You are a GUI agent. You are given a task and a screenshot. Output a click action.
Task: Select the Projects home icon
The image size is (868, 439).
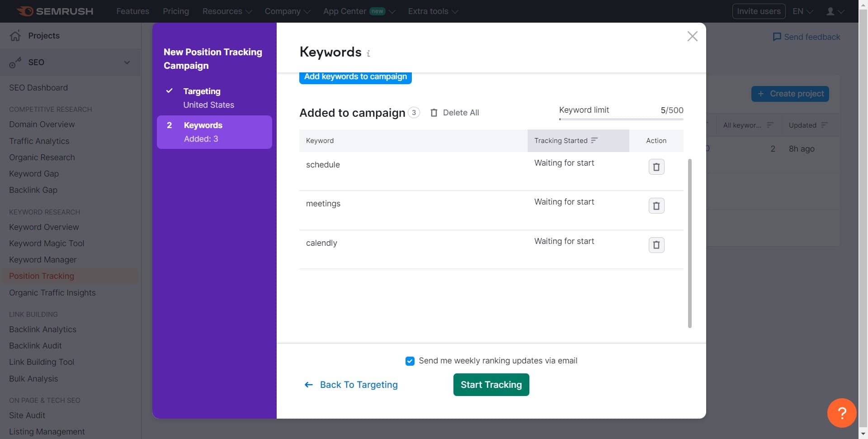15,35
